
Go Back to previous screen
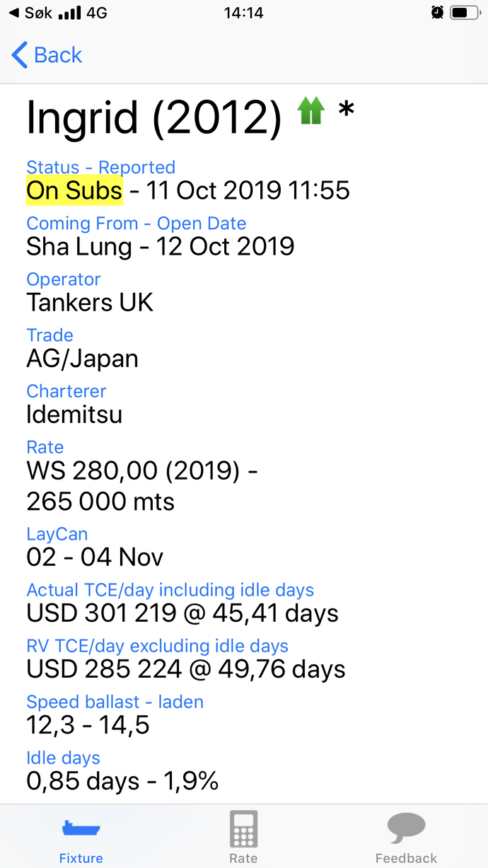(47, 55)
